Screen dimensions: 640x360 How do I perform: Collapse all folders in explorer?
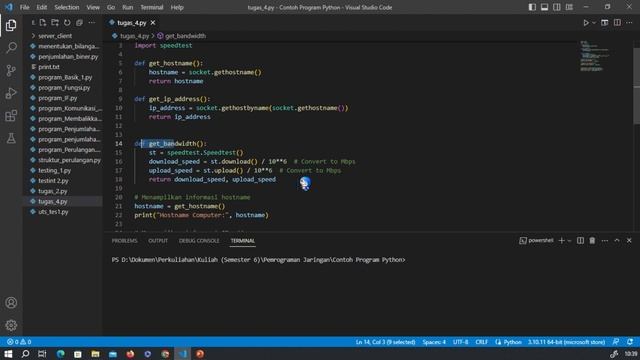point(79,23)
